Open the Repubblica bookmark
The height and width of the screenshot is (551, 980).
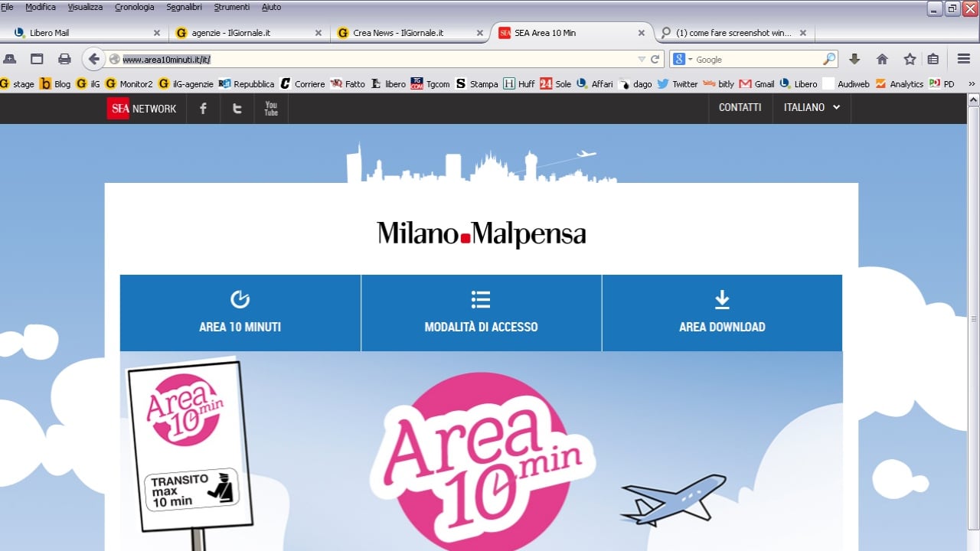pos(247,84)
